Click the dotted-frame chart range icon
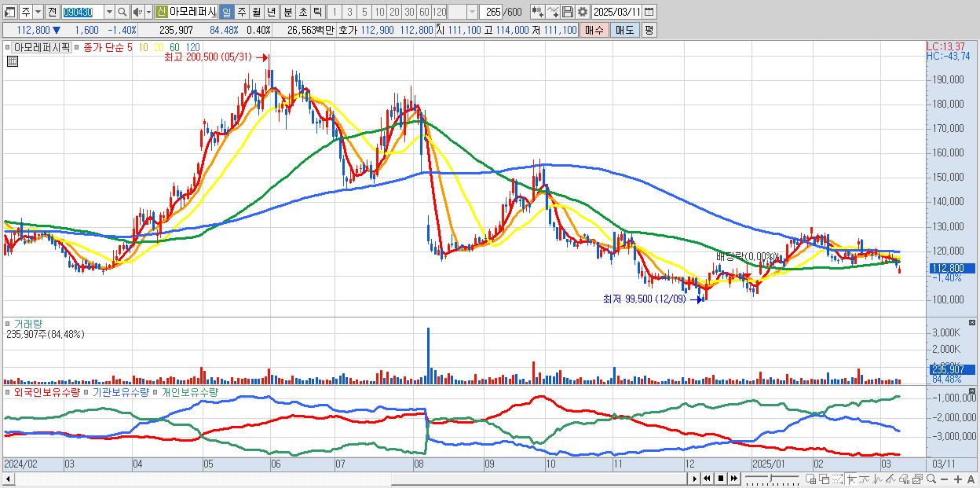Image resolution: width=980 pixels, height=488 pixels. click(837, 479)
